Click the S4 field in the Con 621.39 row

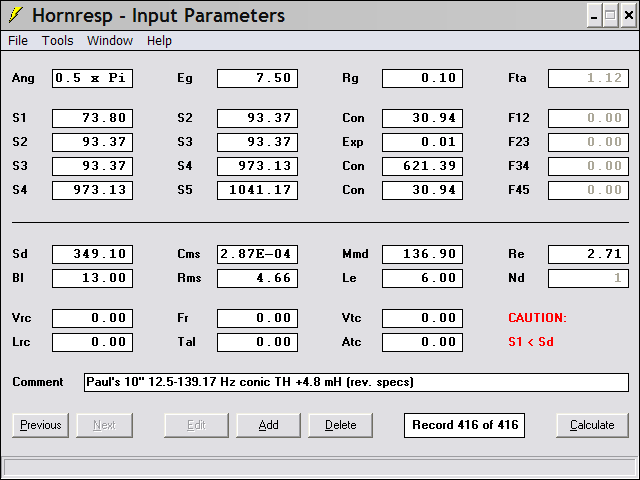point(258,166)
